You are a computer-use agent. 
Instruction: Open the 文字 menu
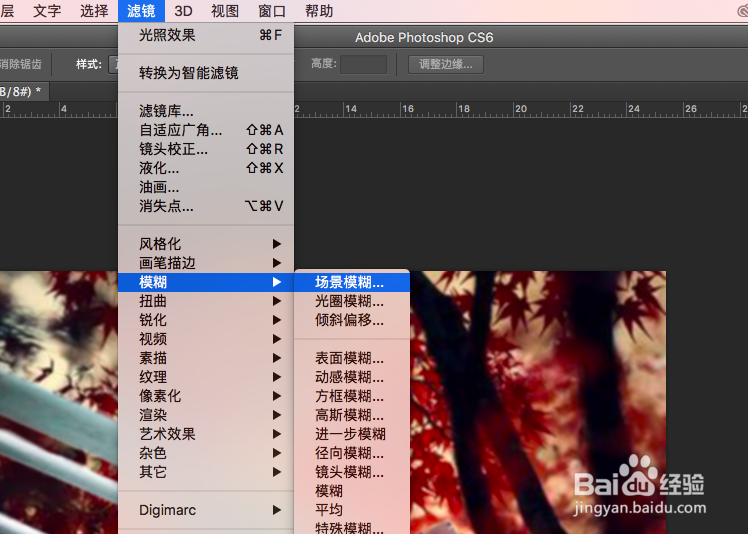[x=47, y=10]
